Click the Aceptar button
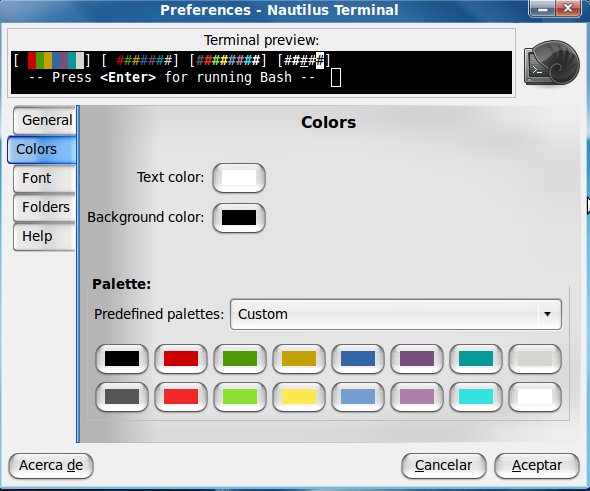This screenshot has width=590, height=491. [x=537, y=466]
